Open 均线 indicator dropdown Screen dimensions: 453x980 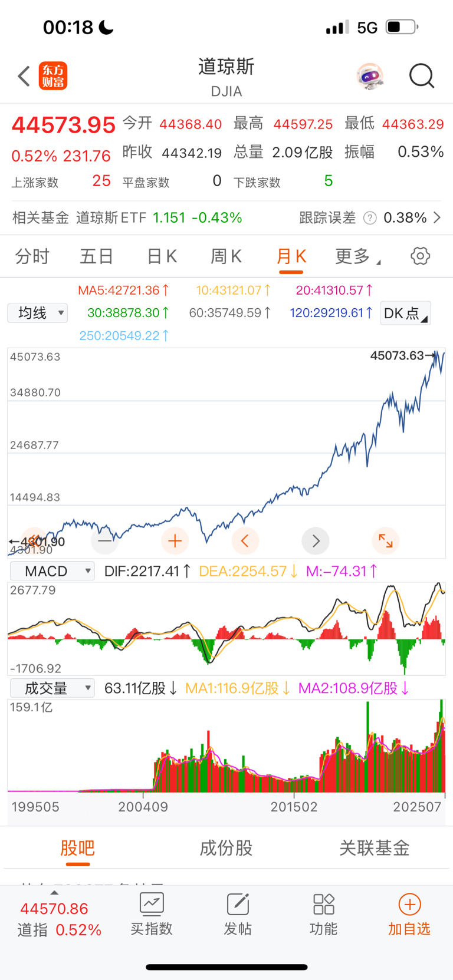click(38, 312)
